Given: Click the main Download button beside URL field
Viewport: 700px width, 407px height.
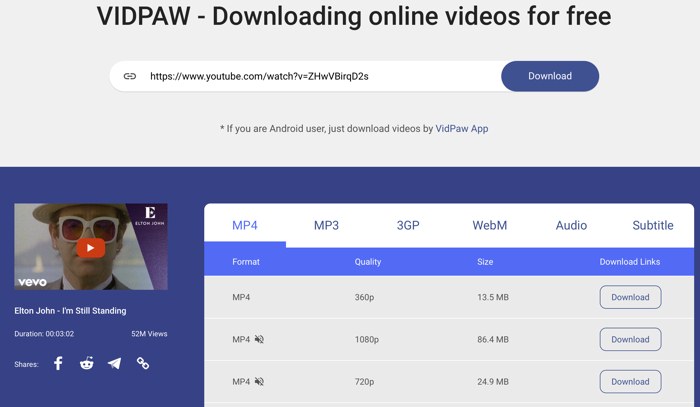Looking at the screenshot, I should tap(550, 76).
